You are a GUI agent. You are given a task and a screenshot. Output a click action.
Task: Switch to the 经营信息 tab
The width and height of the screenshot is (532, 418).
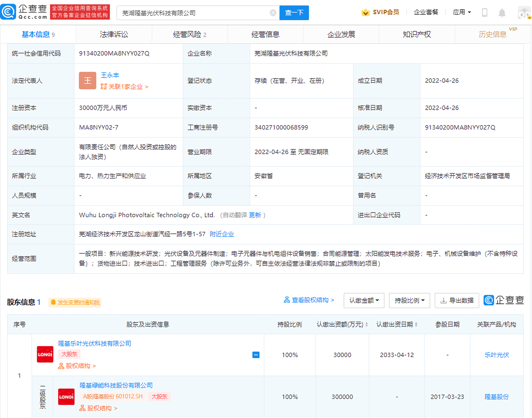click(x=265, y=34)
